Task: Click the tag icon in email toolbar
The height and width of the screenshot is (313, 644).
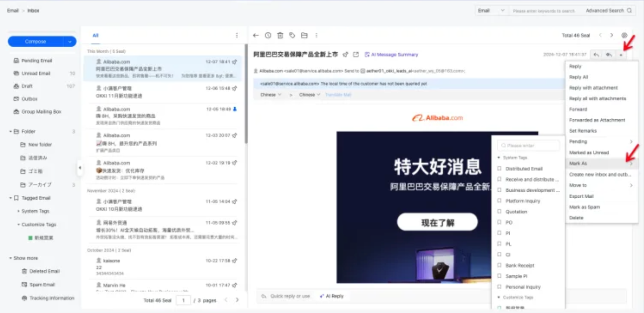Action: [x=292, y=35]
